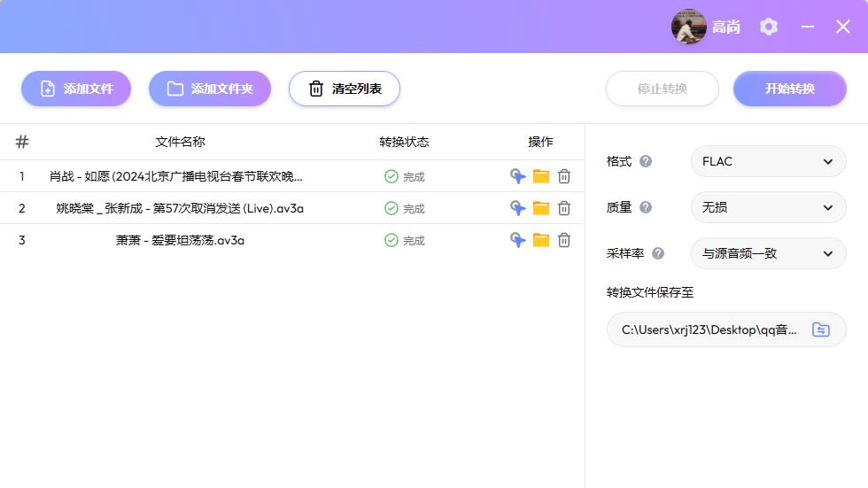Click the play/locate icon for 姚晓棠 row

coord(517,208)
